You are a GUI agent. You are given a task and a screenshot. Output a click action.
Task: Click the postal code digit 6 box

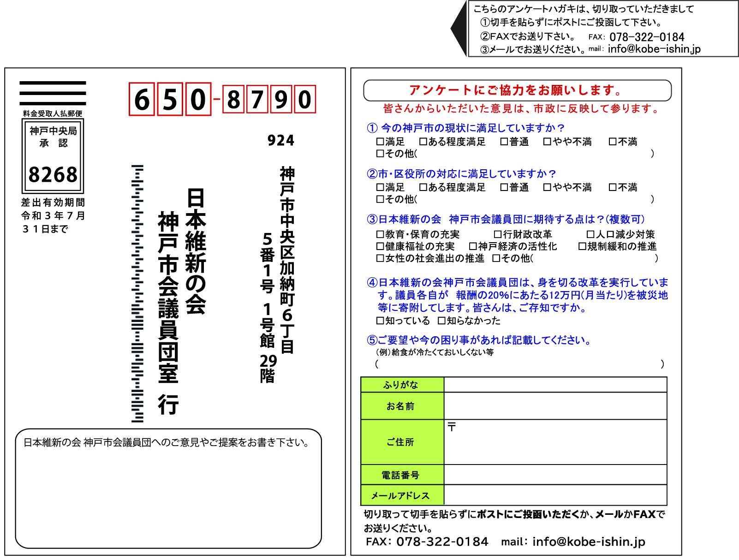click(142, 99)
